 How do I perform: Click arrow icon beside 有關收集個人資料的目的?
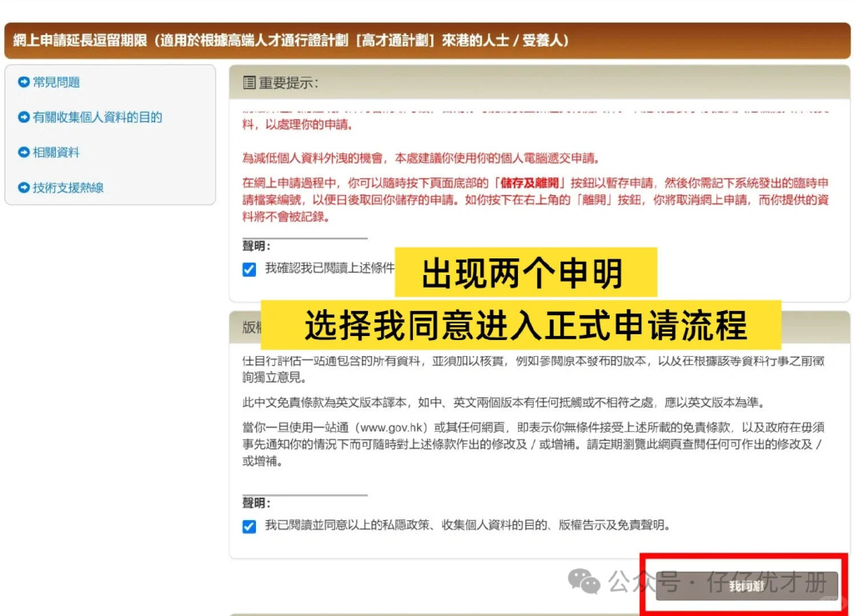point(23,117)
